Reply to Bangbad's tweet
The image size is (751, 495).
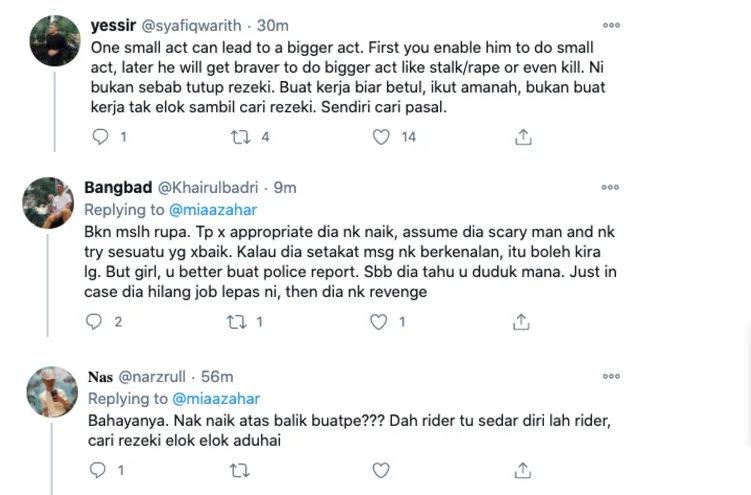click(x=96, y=322)
